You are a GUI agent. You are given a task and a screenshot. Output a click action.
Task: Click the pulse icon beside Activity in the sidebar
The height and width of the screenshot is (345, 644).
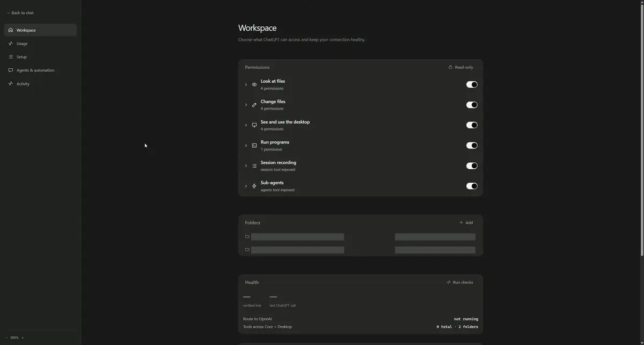coord(10,84)
